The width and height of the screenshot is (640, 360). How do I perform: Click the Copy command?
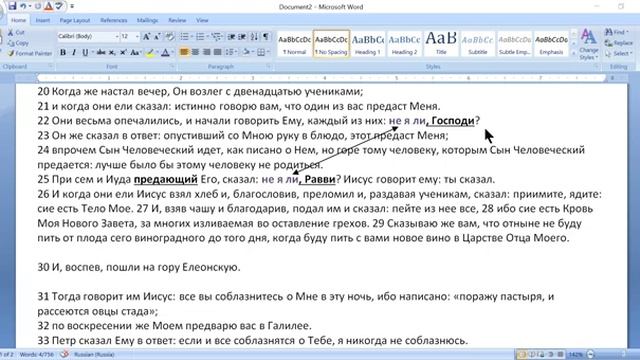coord(18,43)
